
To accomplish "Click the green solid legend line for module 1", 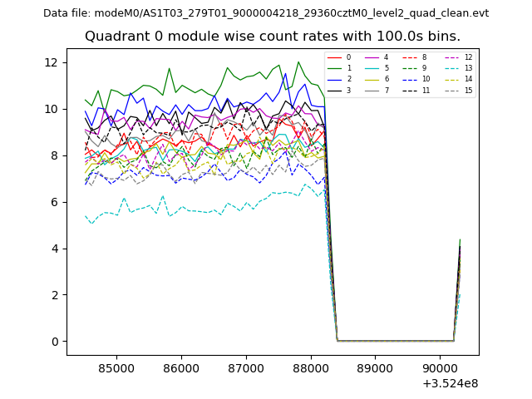I will click(334, 68).
